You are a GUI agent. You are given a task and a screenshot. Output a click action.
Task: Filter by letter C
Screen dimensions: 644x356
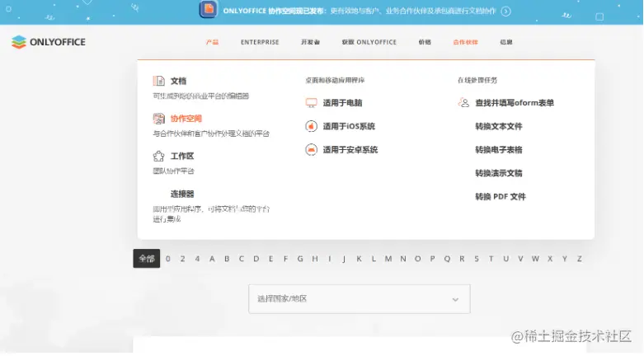click(242, 259)
